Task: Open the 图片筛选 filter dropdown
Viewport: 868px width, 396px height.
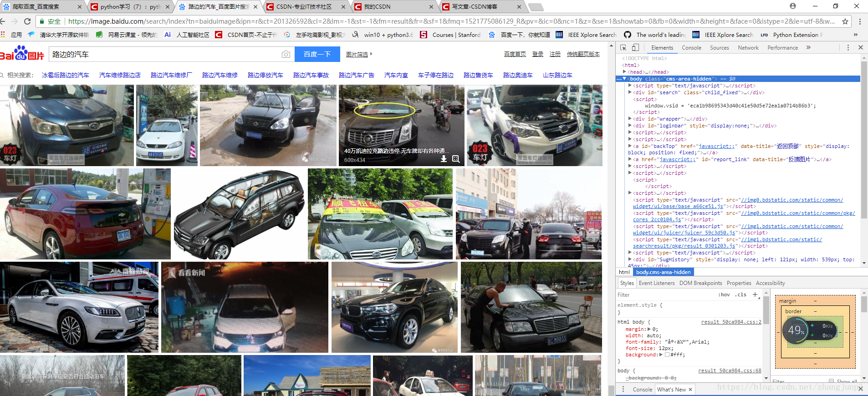Action: coord(359,54)
